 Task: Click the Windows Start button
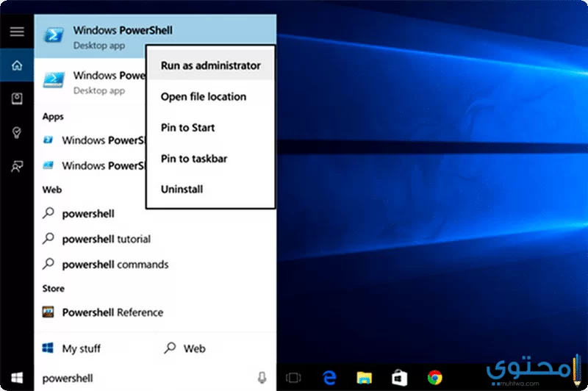click(17, 378)
